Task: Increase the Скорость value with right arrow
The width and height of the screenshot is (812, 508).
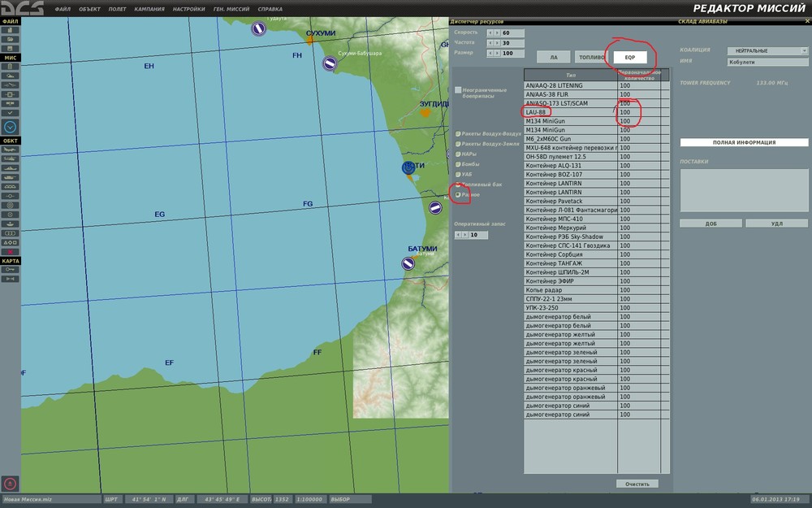Action: 495,33
